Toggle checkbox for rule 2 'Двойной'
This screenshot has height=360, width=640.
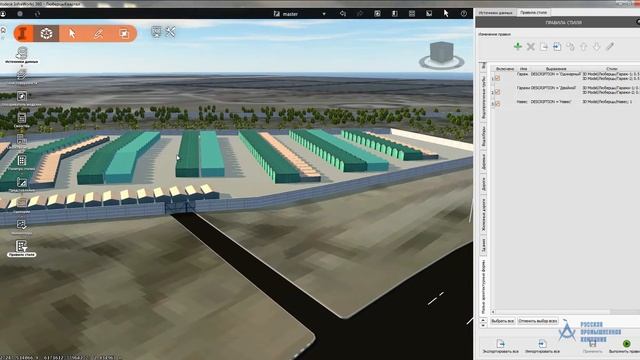498,92
